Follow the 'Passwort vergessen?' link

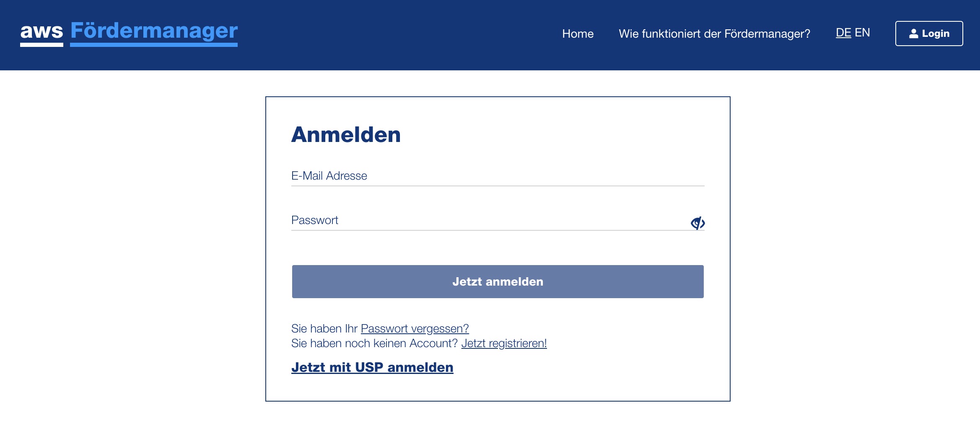[415, 329]
